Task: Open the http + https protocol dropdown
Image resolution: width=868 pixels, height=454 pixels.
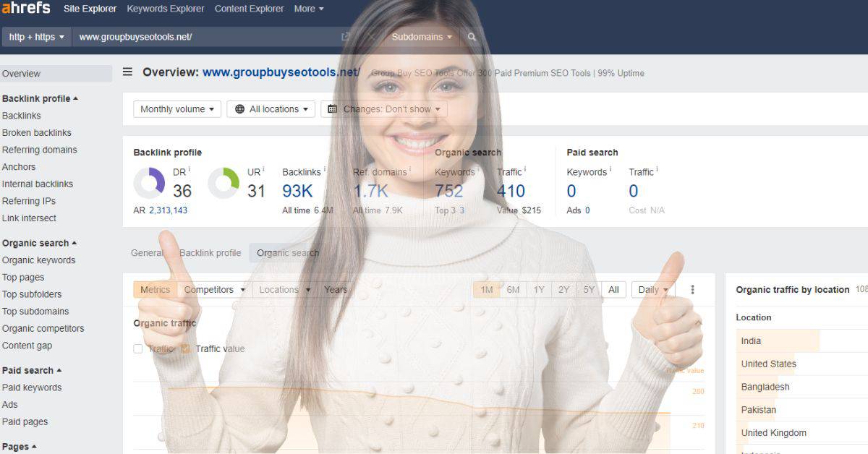Action: click(x=36, y=37)
